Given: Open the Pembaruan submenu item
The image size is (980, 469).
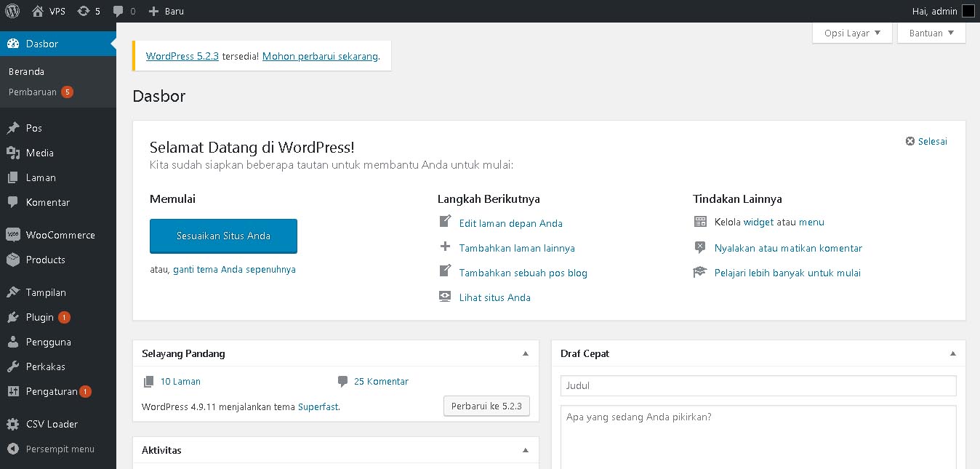Looking at the screenshot, I should (33, 92).
